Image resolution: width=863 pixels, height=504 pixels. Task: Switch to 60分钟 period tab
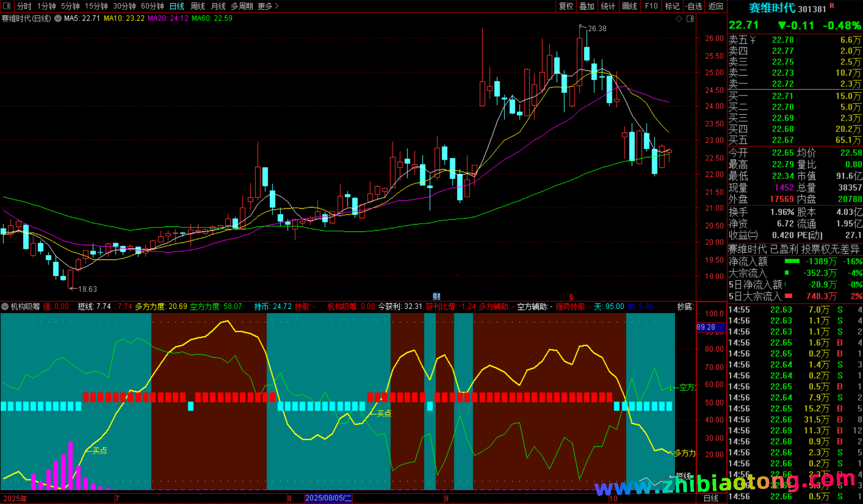coord(152,6)
